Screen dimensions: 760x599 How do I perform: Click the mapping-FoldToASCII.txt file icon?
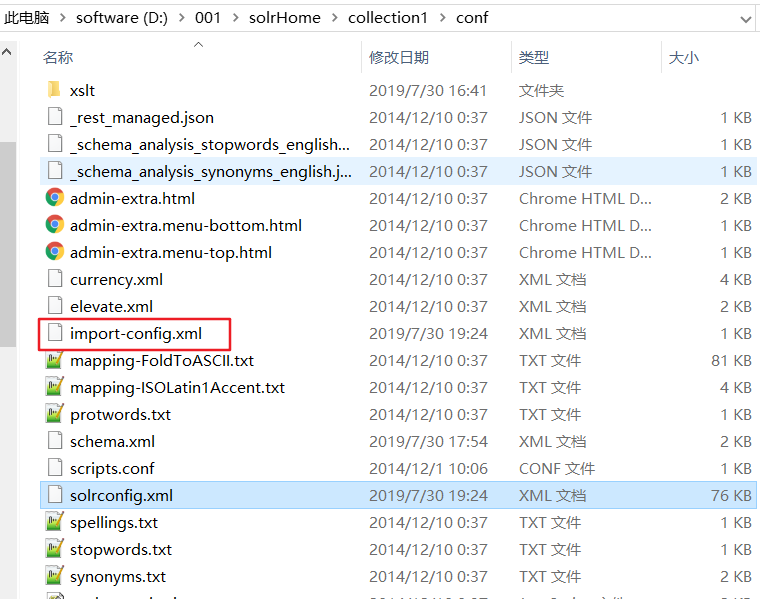tap(55, 360)
